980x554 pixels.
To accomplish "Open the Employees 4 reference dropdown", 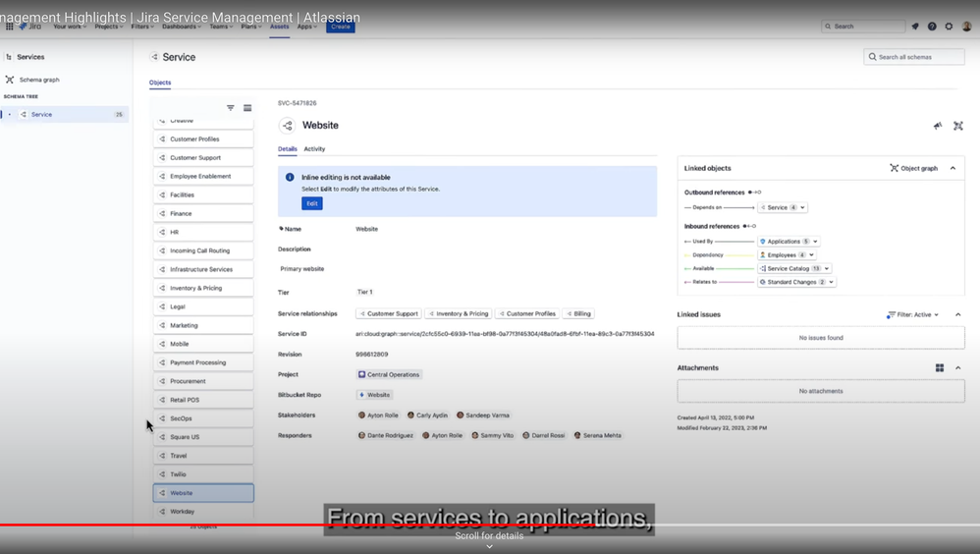I will [787, 255].
